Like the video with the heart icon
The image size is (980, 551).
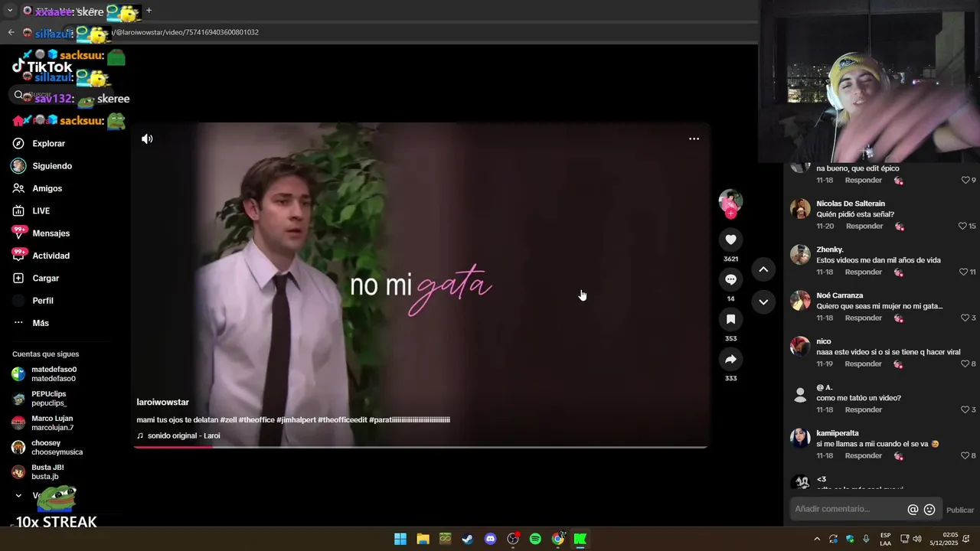[x=730, y=240]
